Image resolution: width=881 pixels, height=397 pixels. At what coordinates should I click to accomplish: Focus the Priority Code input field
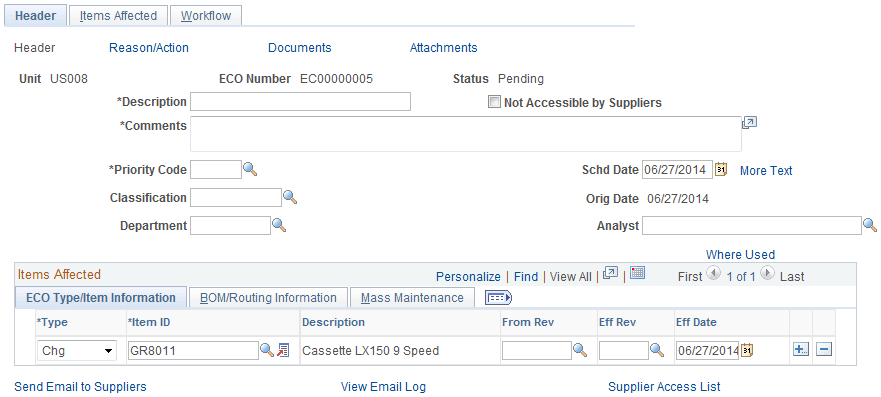[x=216, y=169]
